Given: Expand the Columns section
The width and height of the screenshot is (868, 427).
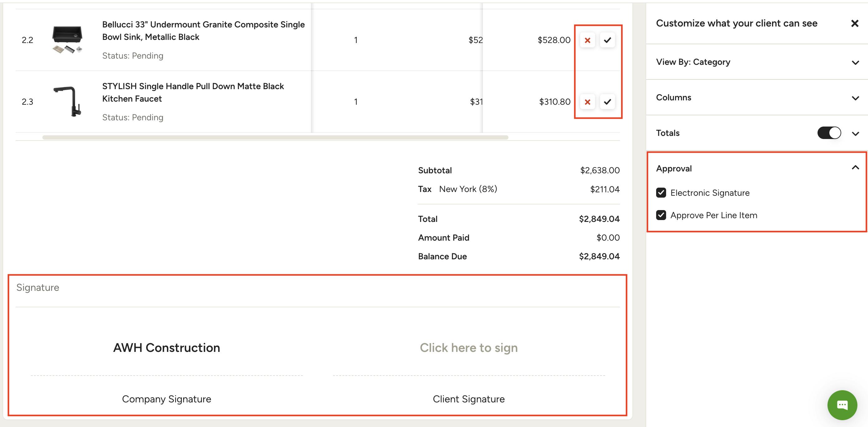Looking at the screenshot, I should coord(855,98).
